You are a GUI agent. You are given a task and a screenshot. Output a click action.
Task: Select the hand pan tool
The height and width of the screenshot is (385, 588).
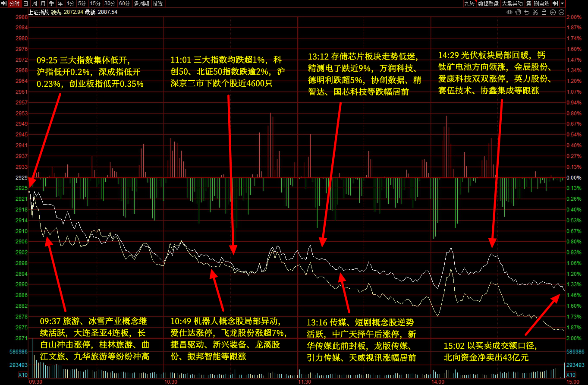pos(518,12)
